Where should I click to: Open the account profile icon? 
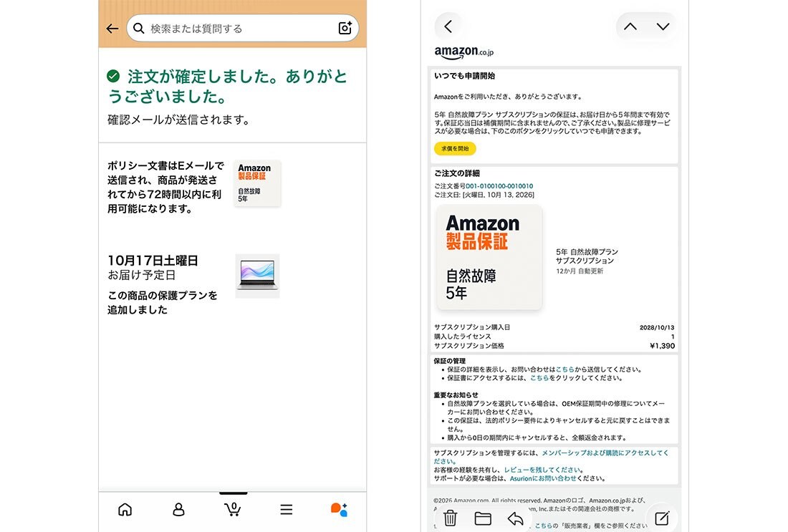(178, 509)
